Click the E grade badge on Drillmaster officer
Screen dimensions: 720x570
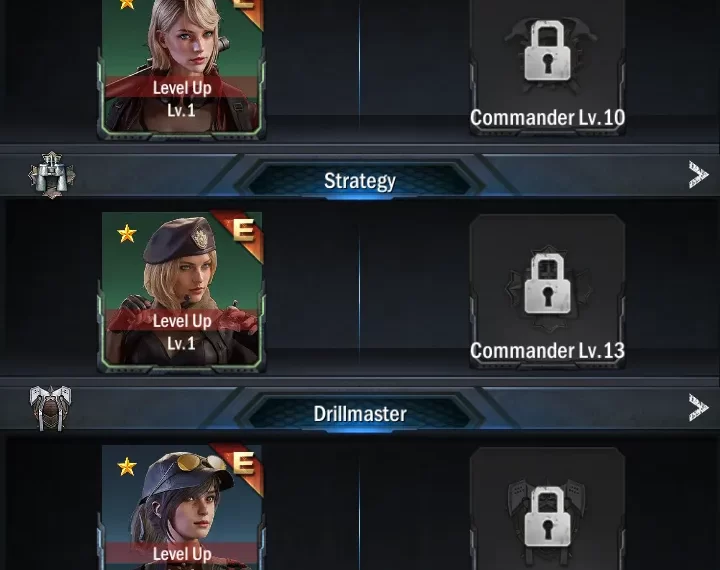point(244,463)
